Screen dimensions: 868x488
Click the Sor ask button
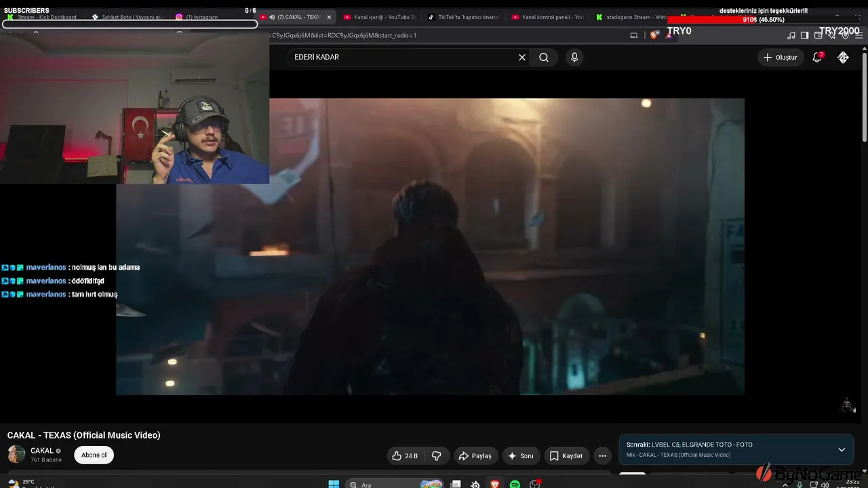click(x=521, y=456)
